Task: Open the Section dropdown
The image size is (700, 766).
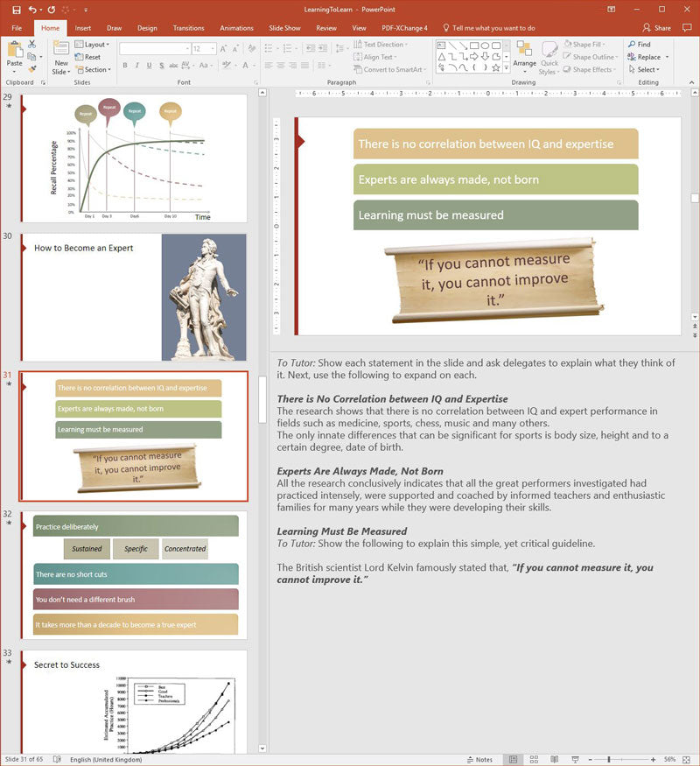Action: coord(94,70)
